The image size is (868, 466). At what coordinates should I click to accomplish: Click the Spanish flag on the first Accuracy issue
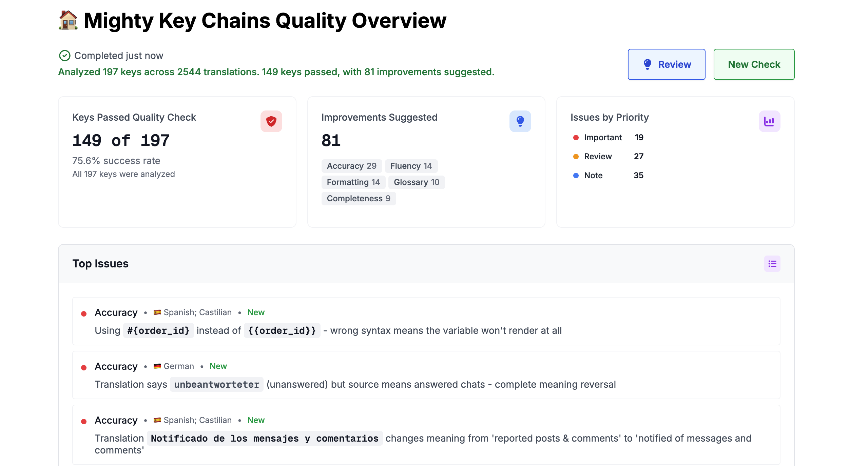tap(157, 312)
